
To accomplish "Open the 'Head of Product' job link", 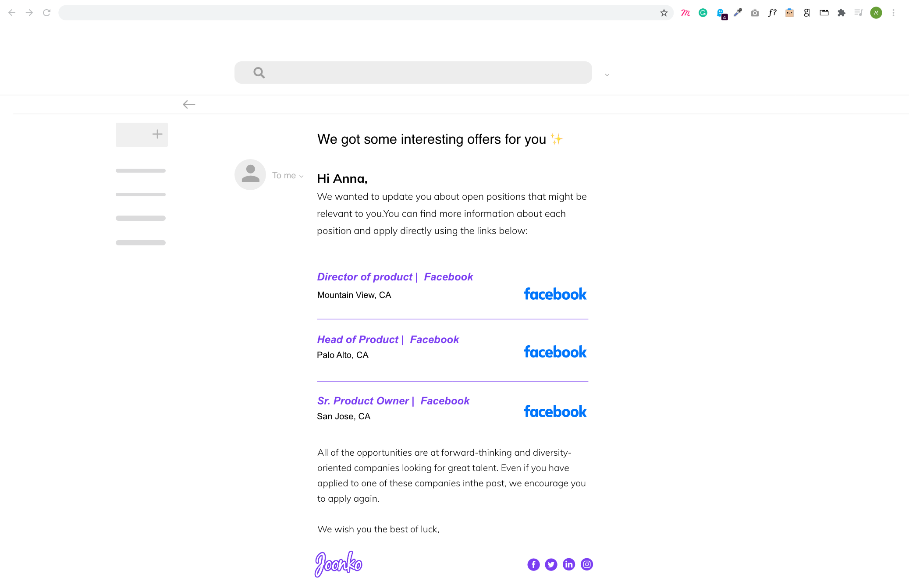I will tap(358, 340).
